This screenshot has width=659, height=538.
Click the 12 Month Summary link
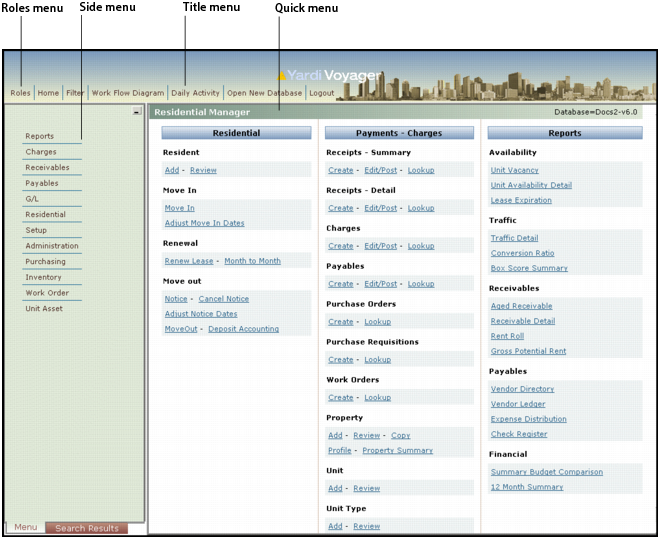tap(526, 487)
